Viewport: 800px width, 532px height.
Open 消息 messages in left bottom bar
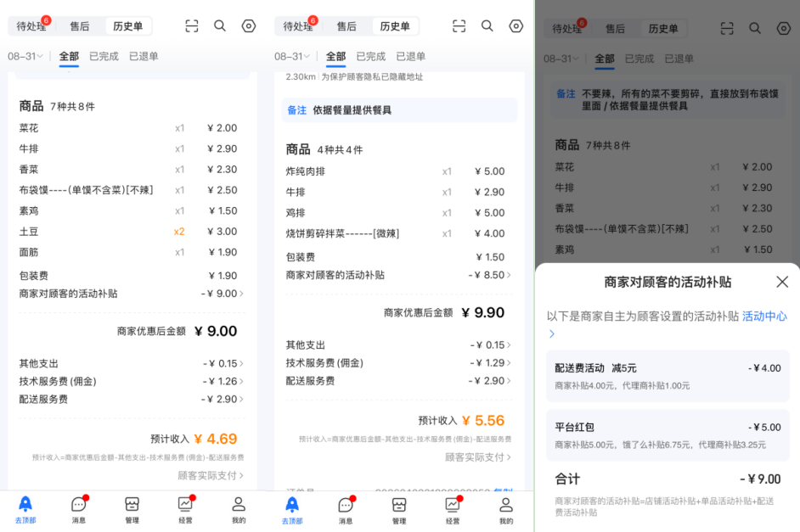coord(79,509)
